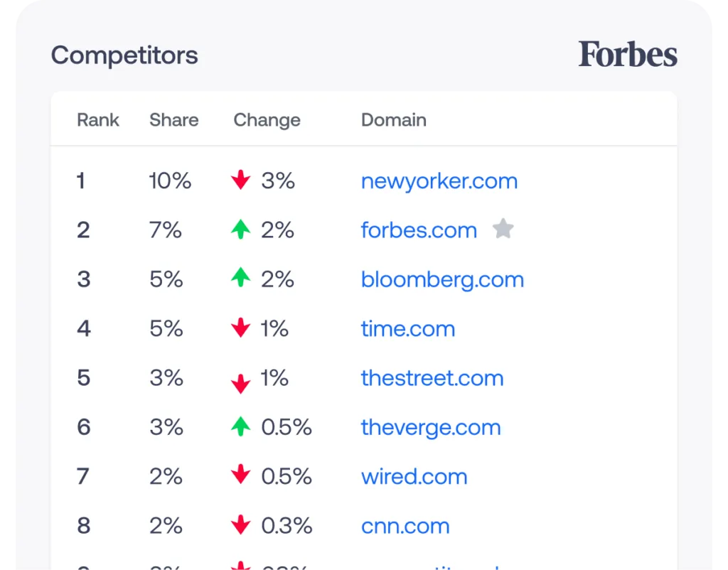Viewport: 728px width, 570px height.
Task: Click the red down arrow for time.com
Action: (242, 328)
